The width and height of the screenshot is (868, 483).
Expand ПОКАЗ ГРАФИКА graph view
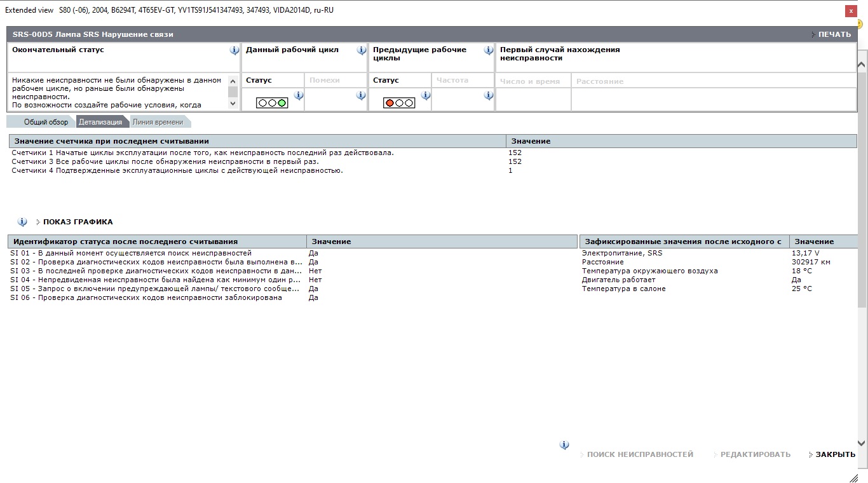click(x=78, y=222)
